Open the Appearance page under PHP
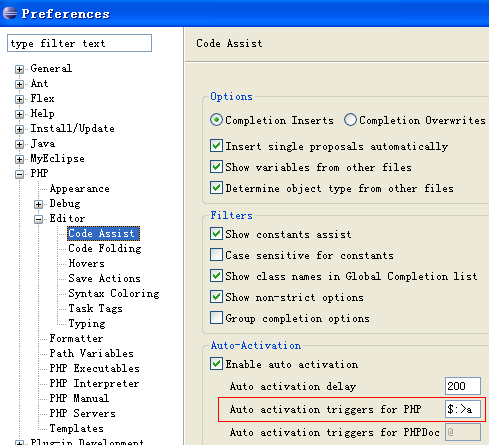Image resolution: width=489 pixels, height=445 pixels. (79, 188)
